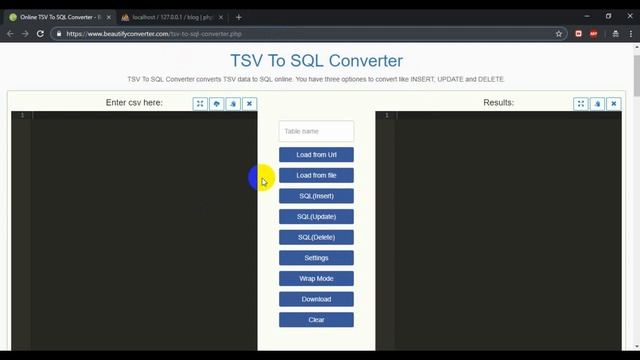Click the Clear button
This screenshot has height=360, width=640.
pos(316,320)
